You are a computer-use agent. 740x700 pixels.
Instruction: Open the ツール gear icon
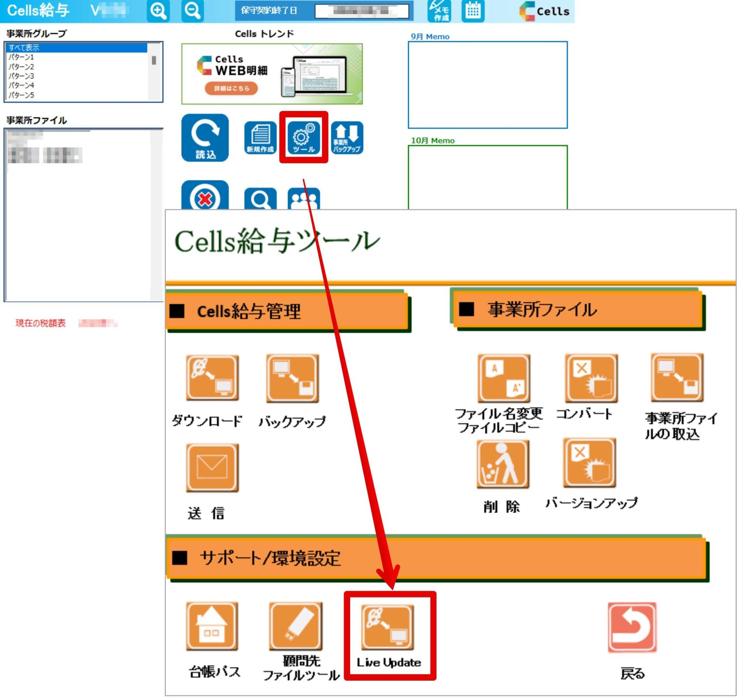[x=304, y=138]
